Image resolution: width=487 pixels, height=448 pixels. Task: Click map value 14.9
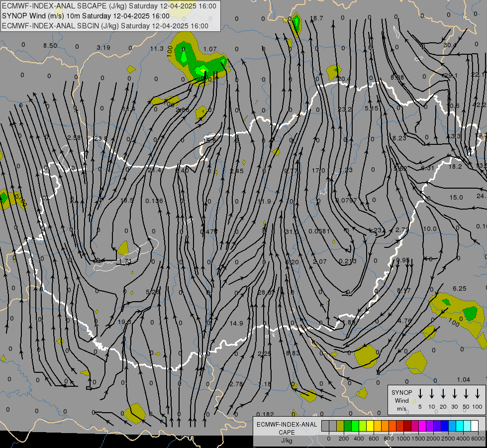[236, 324]
